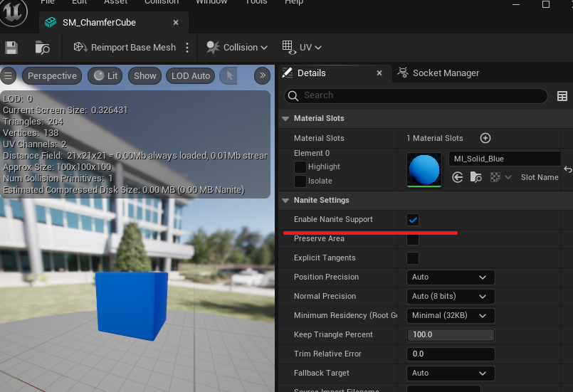This screenshot has width=573, height=392.
Task: Click the MI_Solid_Blue material thumbnail
Action: (x=424, y=170)
